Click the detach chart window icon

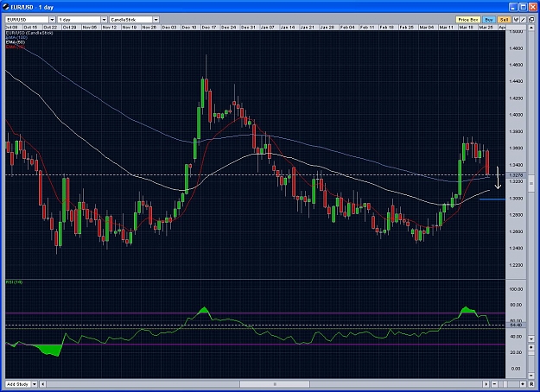point(531,20)
